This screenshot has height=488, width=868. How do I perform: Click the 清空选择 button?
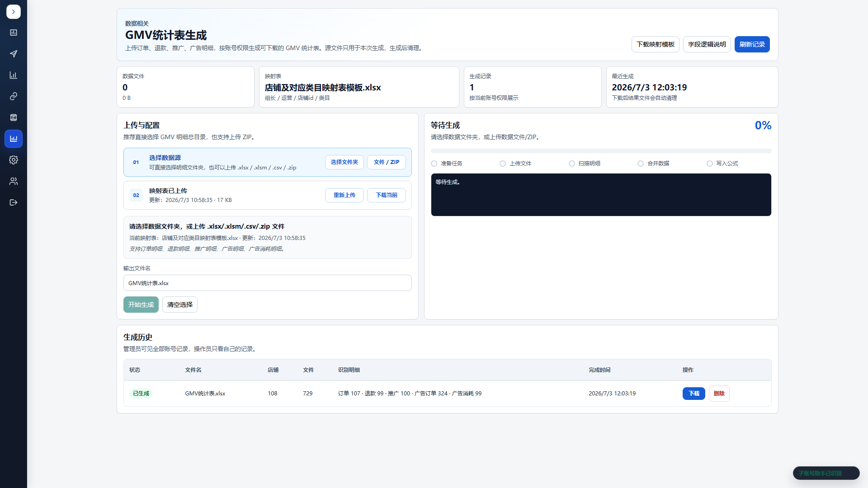[x=179, y=305]
